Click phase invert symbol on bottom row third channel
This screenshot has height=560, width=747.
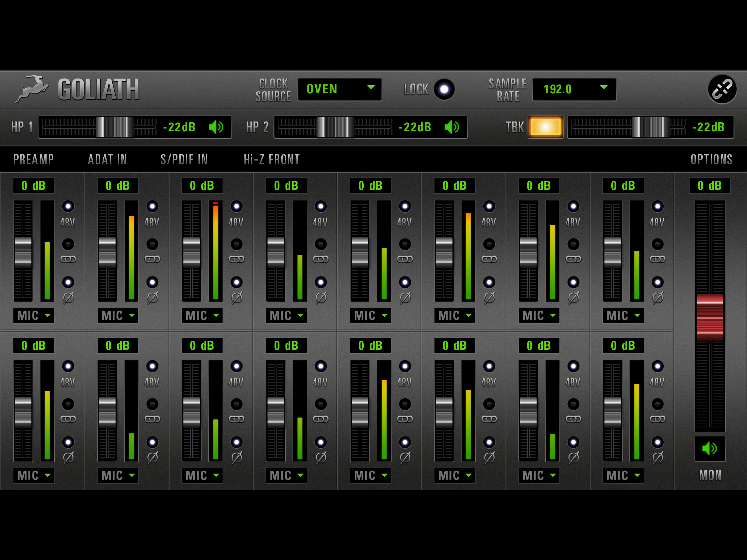pyautogui.click(x=237, y=457)
